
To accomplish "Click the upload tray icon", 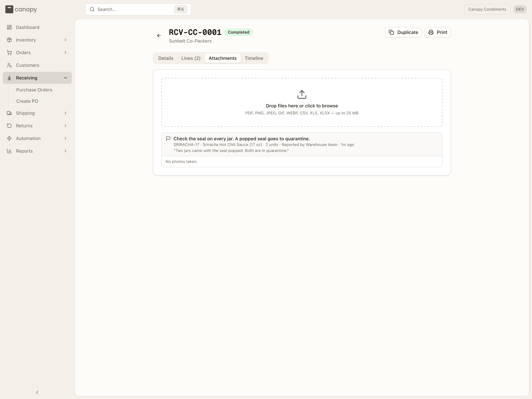I will tap(302, 95).
